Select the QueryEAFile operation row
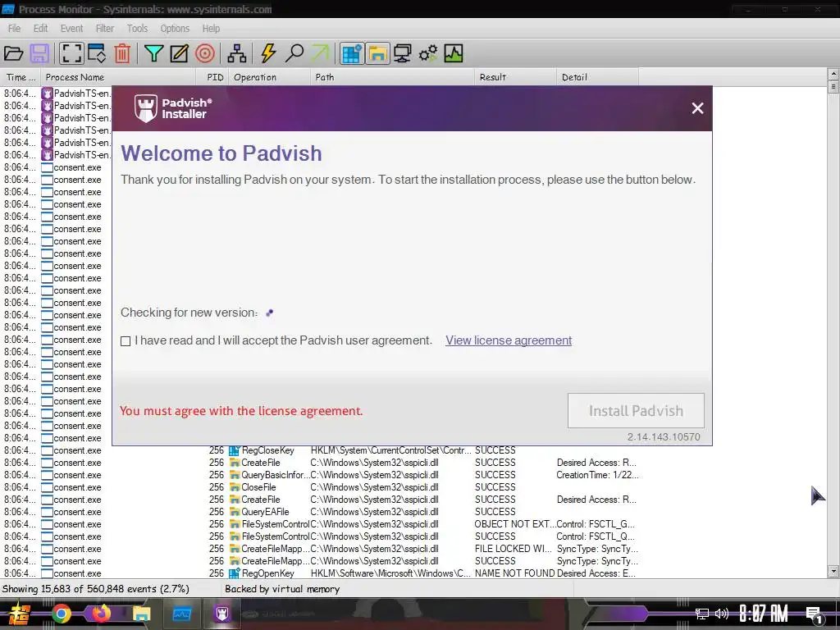Viewport: 840px width, 630px height. 322,512
